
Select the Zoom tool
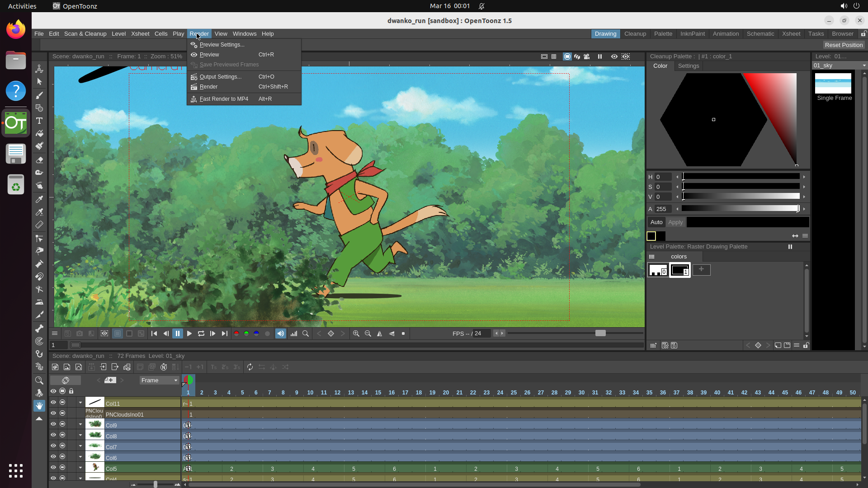click(x=39, y=380)
